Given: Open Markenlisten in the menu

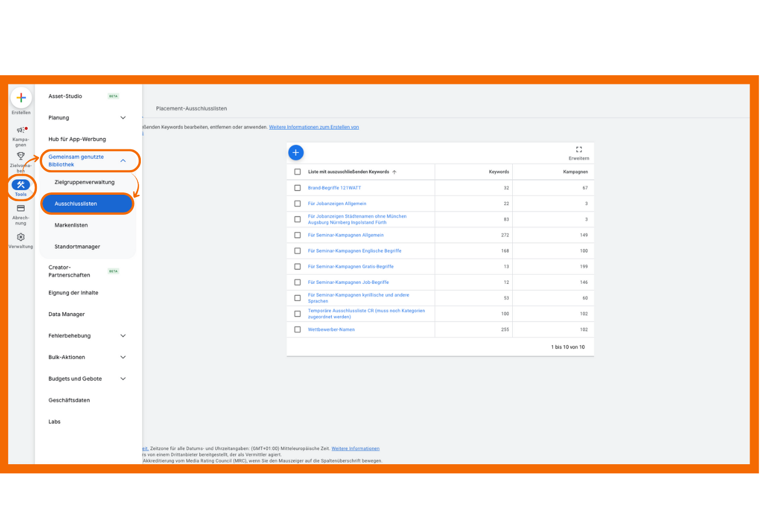Looking at the screenshot, I should point(71,225).
